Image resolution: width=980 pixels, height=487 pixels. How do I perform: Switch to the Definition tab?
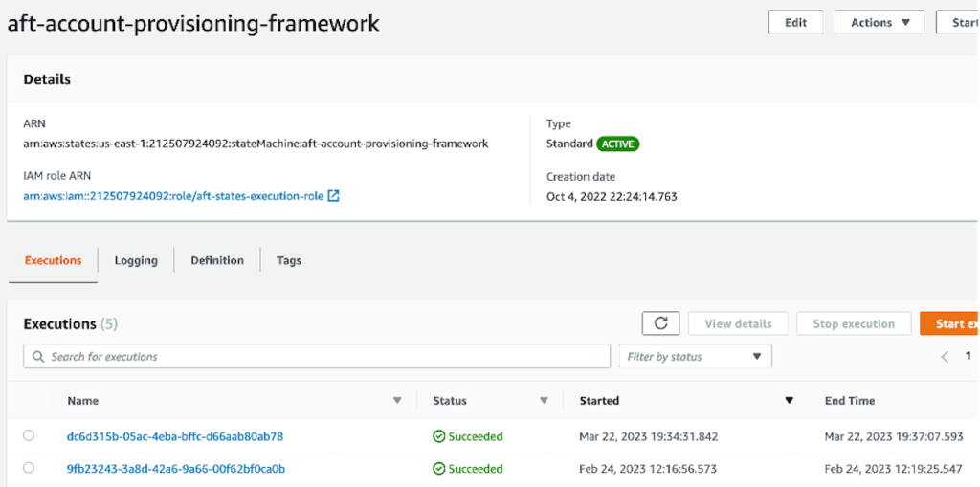click(x=217, y=260)
